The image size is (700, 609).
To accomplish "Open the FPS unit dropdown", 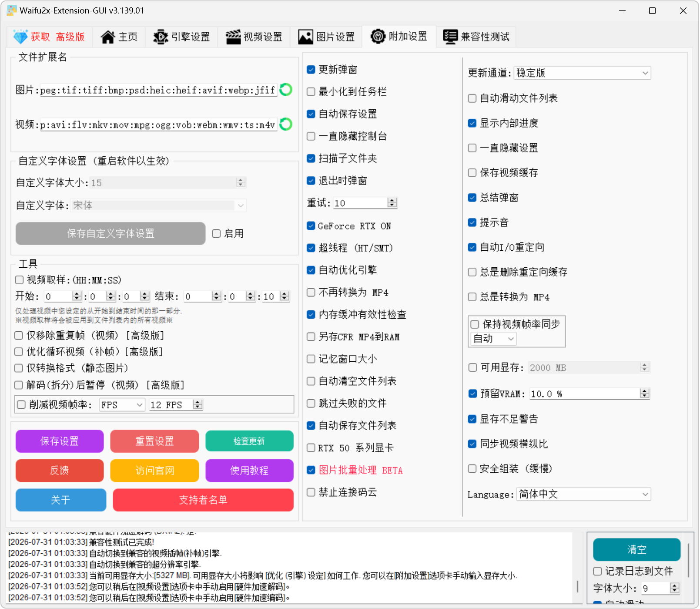I will point(122,405).
